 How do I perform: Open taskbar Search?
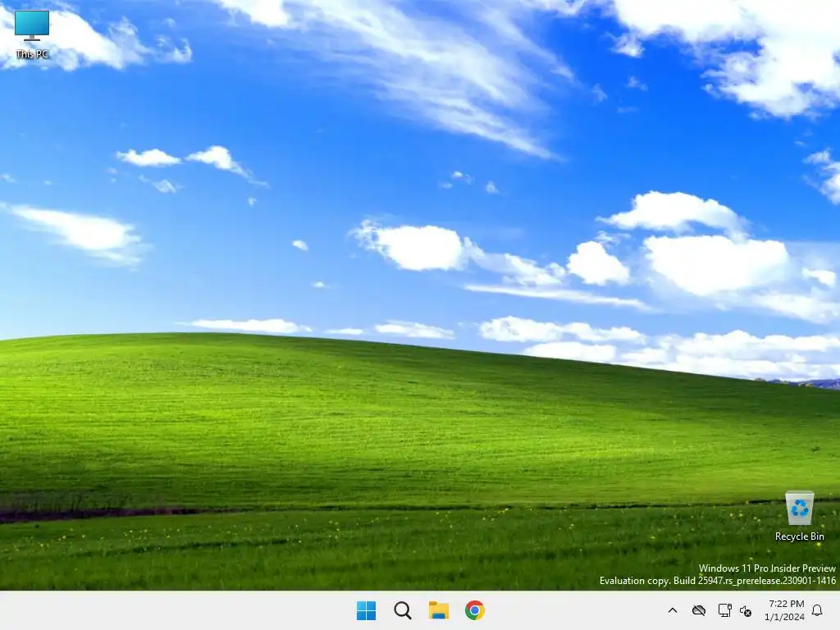(x=402, y=610)
